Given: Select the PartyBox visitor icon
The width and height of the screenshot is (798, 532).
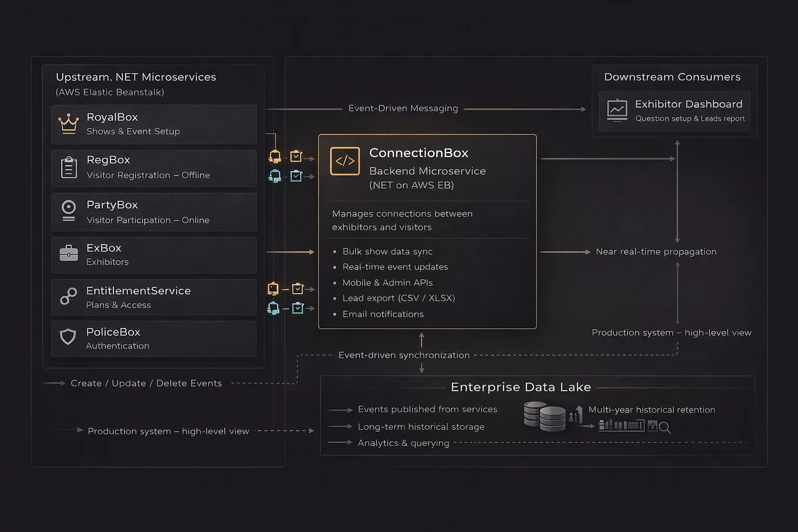Looking at the screenshot, I should (68, 211).
